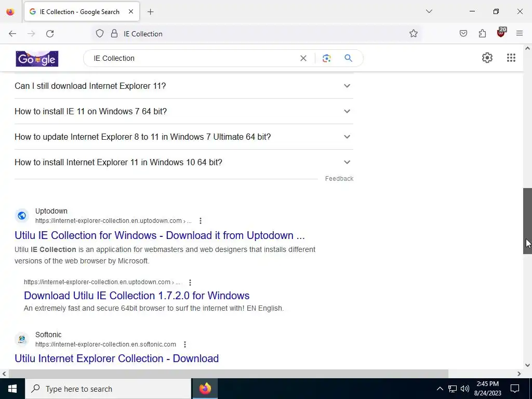
Task: Search by image camera icon
Action: tap(326, 58)
